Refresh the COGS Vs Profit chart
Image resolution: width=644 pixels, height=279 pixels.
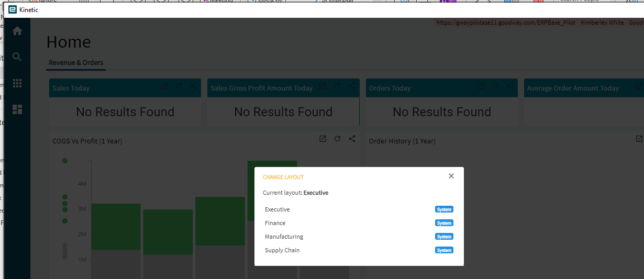pos(337,139)
